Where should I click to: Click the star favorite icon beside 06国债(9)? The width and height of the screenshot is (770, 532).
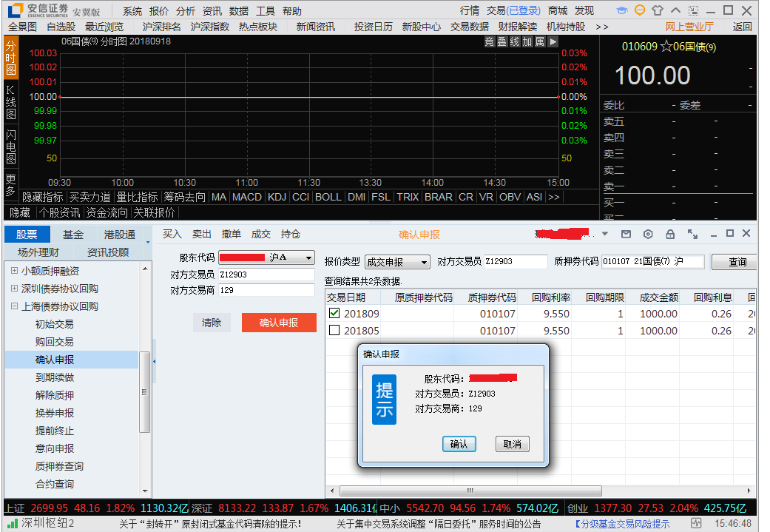(x=666, y=47)
